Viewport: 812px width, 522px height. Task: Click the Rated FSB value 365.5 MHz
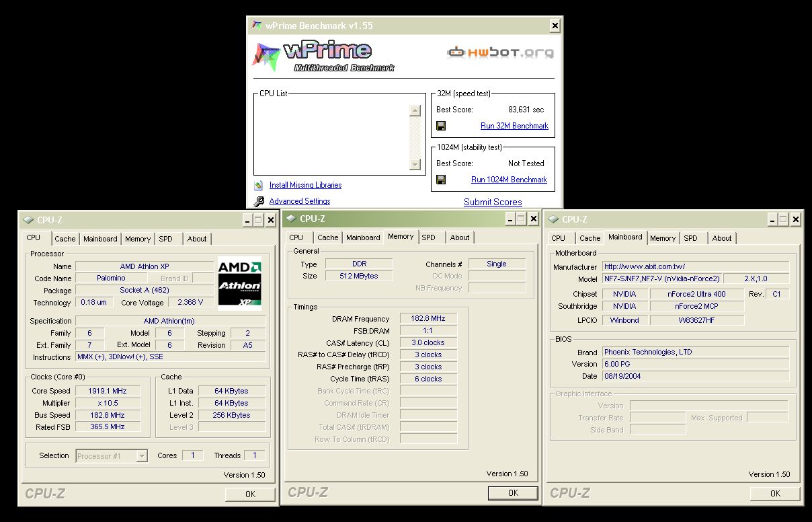(108, 426)
